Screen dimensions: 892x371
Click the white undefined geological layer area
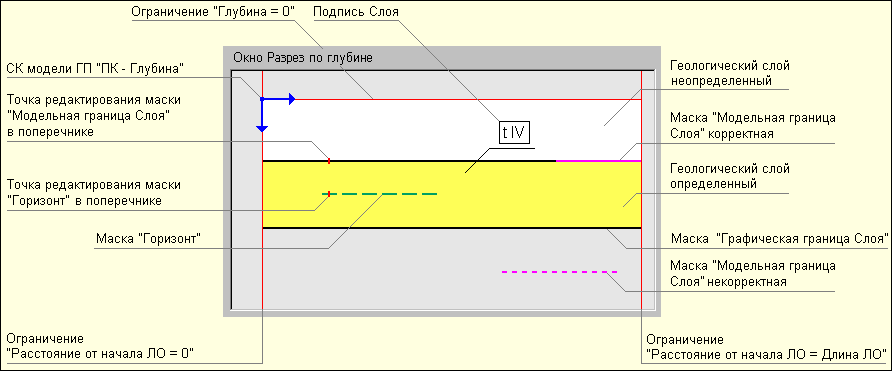click(x=452, y=130)
